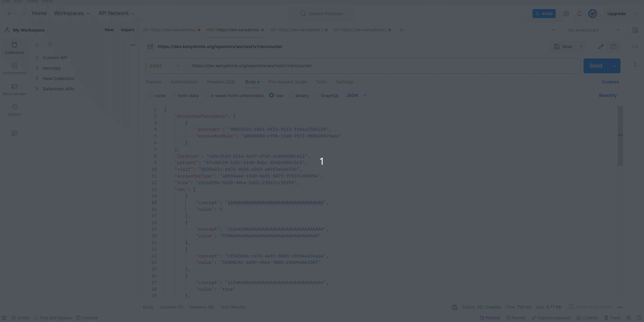Open response Cookies (1) tab
This screenshot has height=322, width=644.
point(171,307)
